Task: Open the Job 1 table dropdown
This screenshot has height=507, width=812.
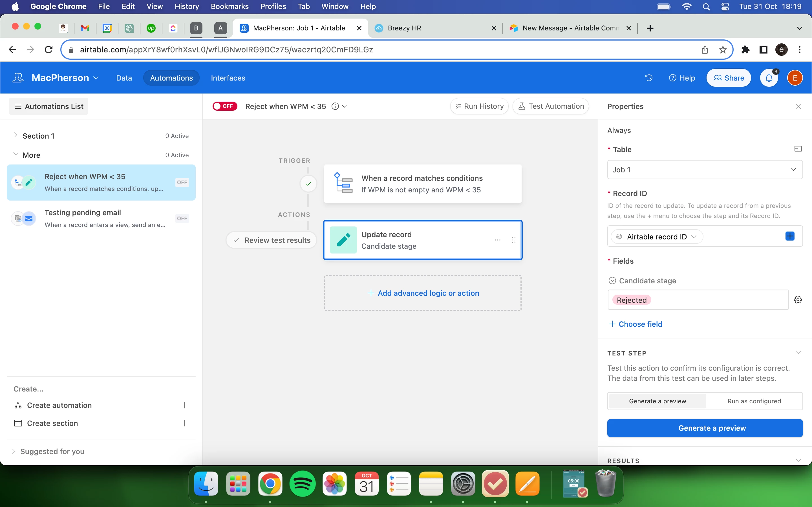Action: (x=705, y=170)
